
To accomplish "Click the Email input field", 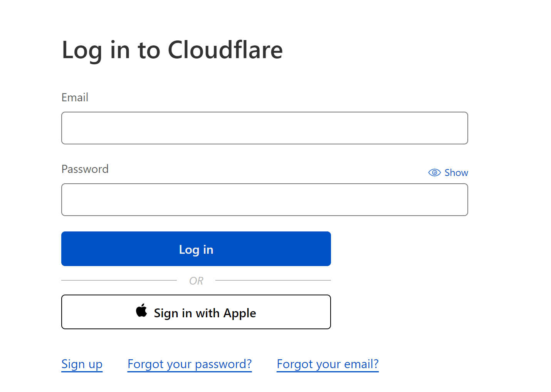I will (265, 128).
